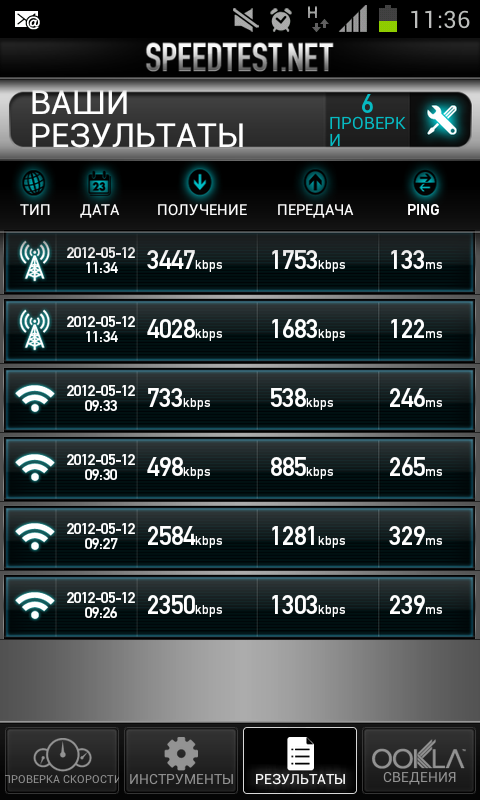The image size is (480, 800).
Task: Open the 2584 kbps result from 09:27
Action: tap(240, 537)
